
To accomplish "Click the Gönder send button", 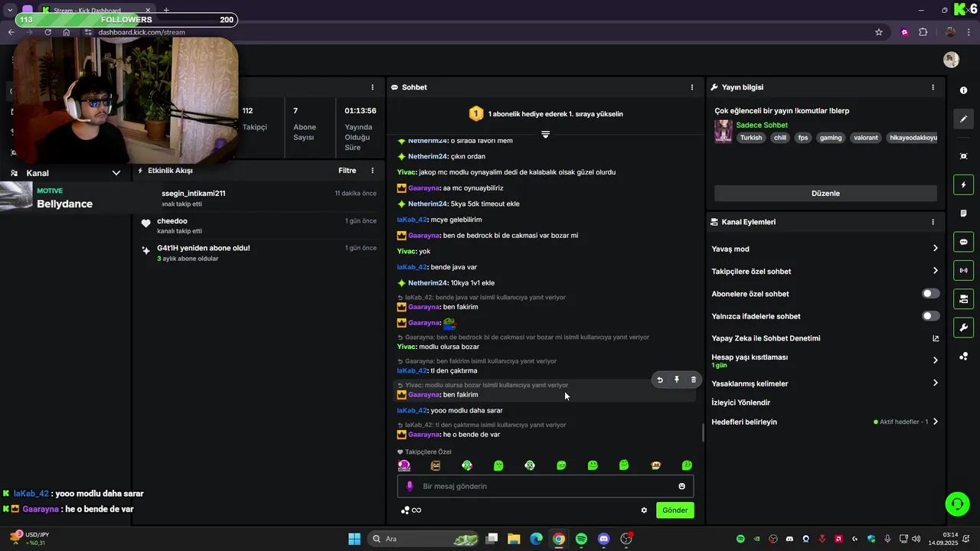I will pyautogui.click(x=675, y=510).
